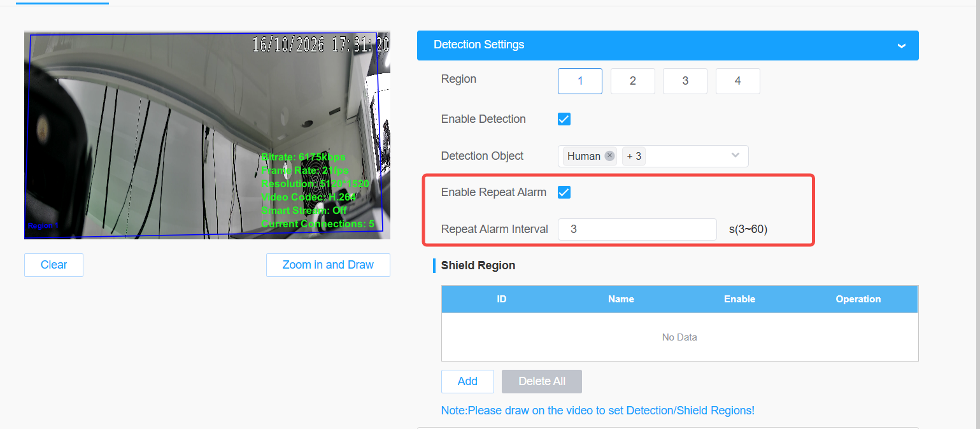The image size is (980, 429).
Task: Open the Detection Object dropdown arrow
Action: [735, 156]
